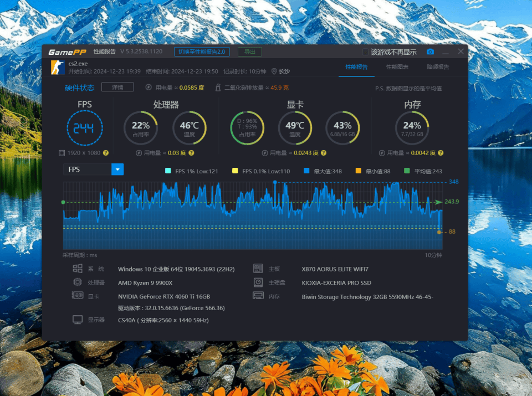Click the memory gauge showing 24%
This screenshot has height=396, width=532.
click(412, 128)
